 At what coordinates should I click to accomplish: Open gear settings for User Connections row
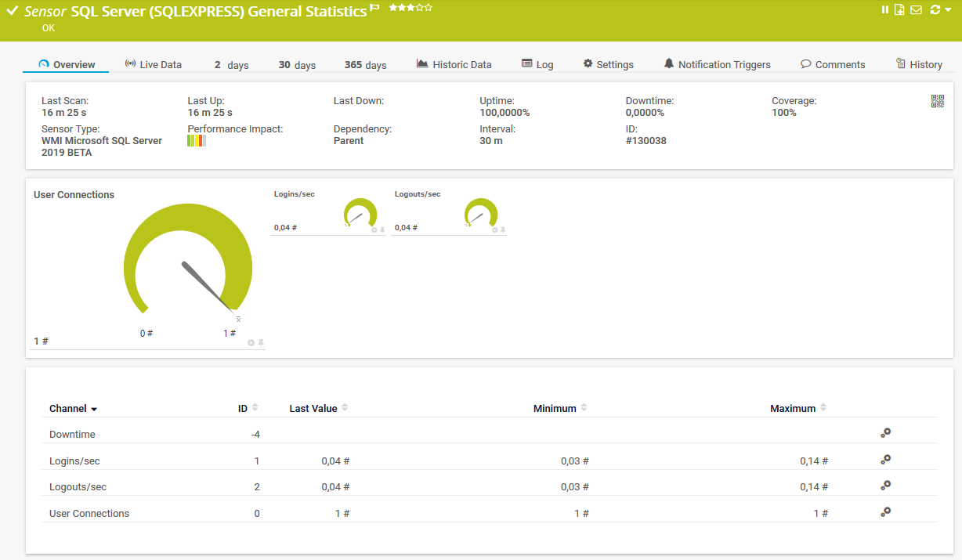tap(885, 512)
